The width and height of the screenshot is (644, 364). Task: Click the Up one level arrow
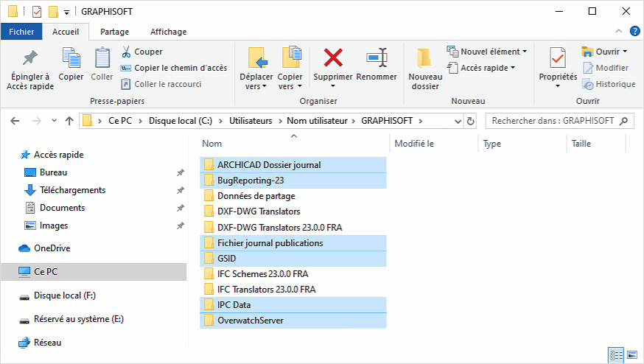click(x=69, y=121)
